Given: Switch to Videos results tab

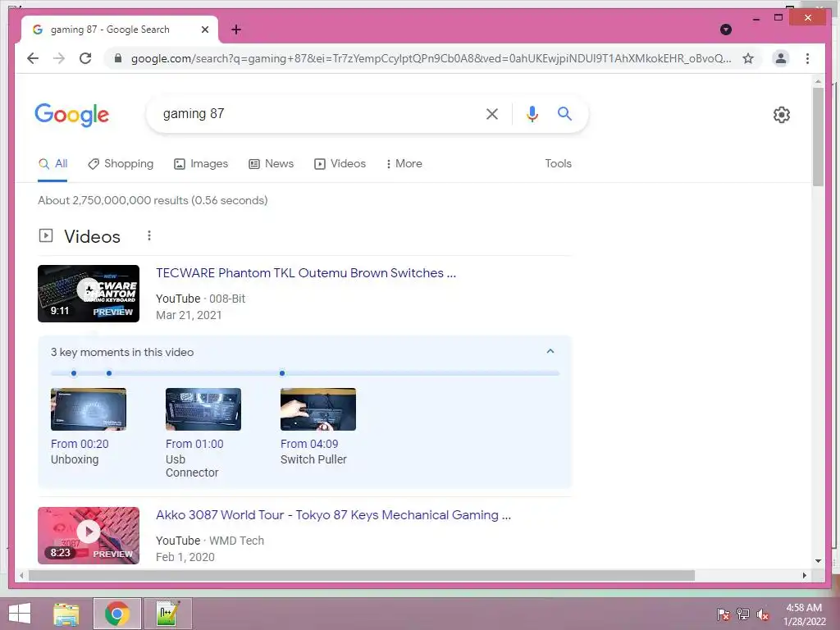Looking at the screenshot, I should 340,163.
